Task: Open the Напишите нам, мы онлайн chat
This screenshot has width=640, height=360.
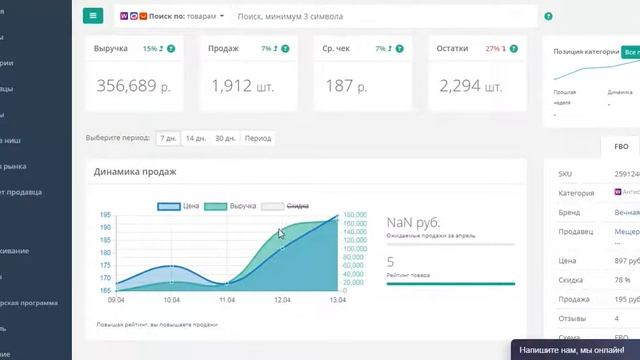Action: click(575, 350)
